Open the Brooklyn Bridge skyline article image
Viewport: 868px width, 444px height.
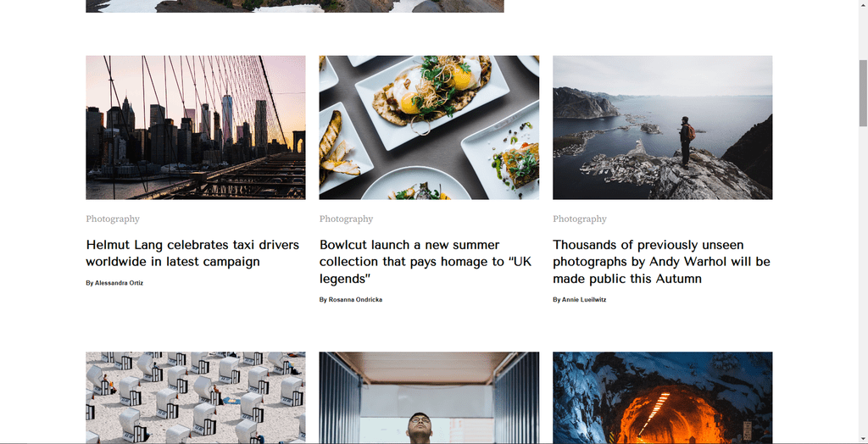pyautogui.click(x=196, y=127)
